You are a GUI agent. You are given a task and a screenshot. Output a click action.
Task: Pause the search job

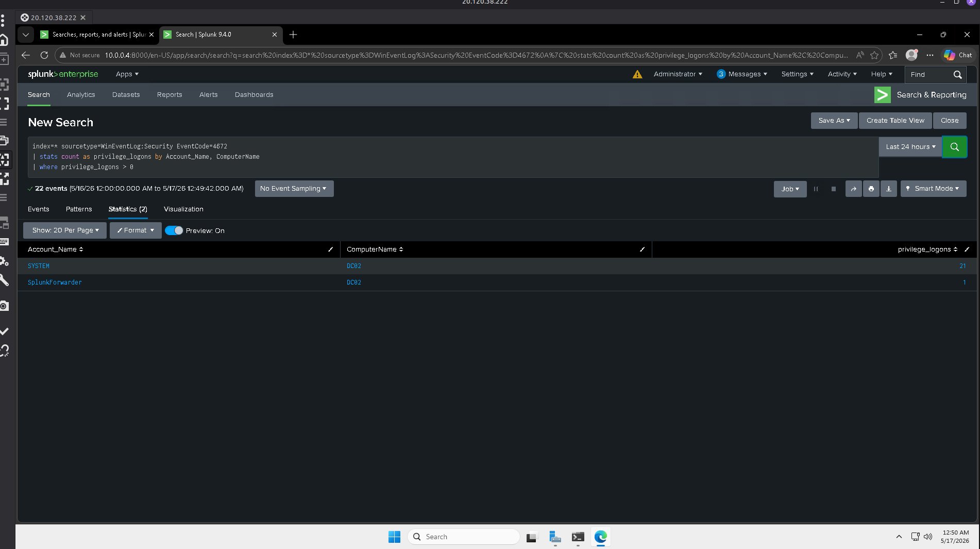tap(816, 189)
